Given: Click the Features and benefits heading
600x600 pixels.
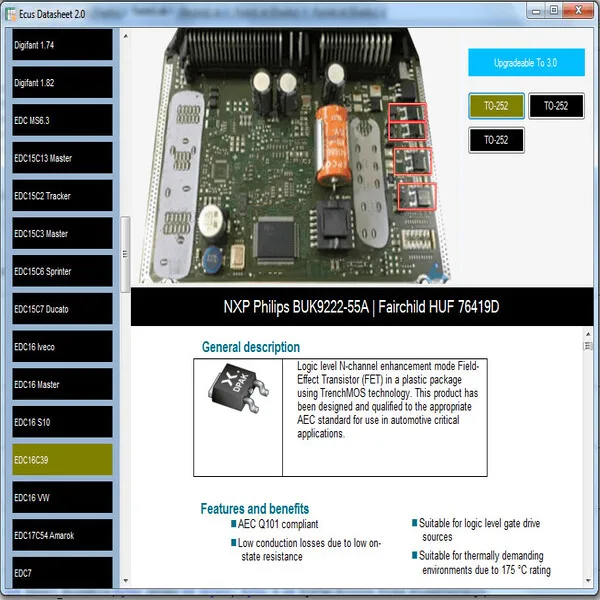Looking at the screenshot, I should (x=255, y=509).
